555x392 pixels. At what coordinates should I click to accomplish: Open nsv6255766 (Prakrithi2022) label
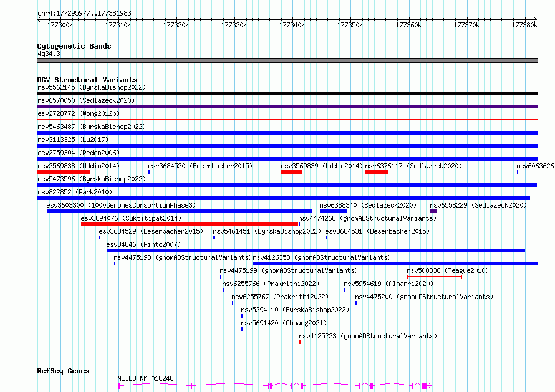[x=271, y=284]
